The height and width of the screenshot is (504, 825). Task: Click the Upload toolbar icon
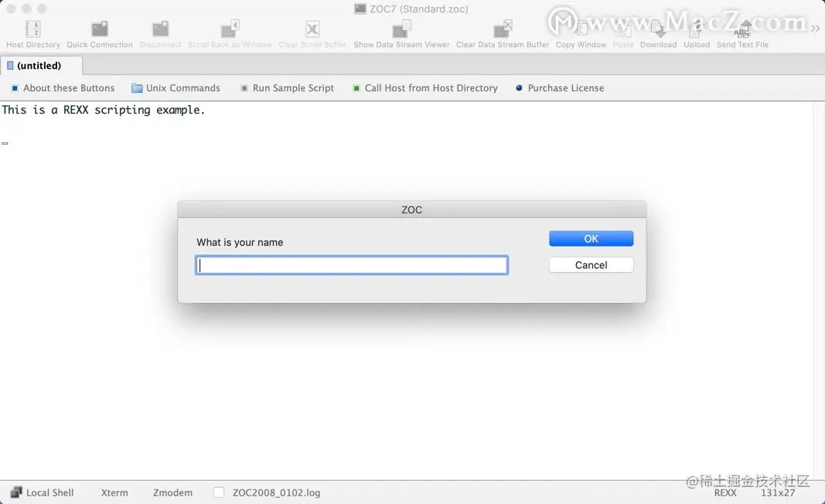697,29
